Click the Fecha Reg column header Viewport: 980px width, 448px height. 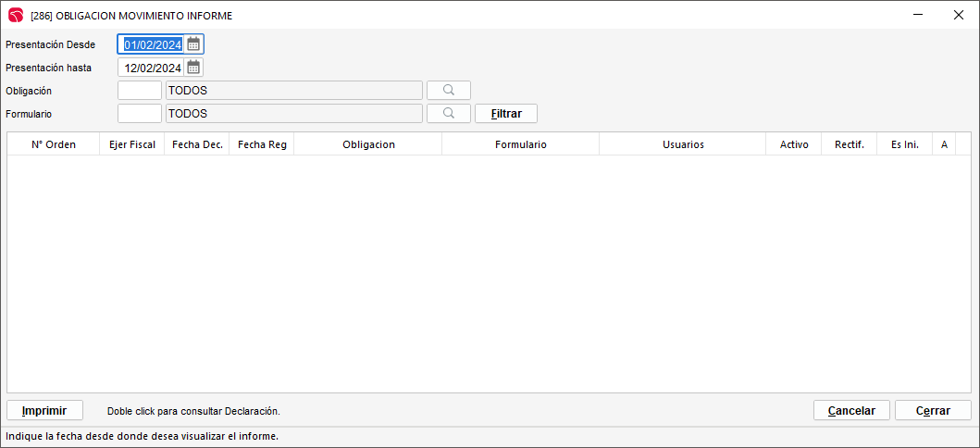click(262, 144)
